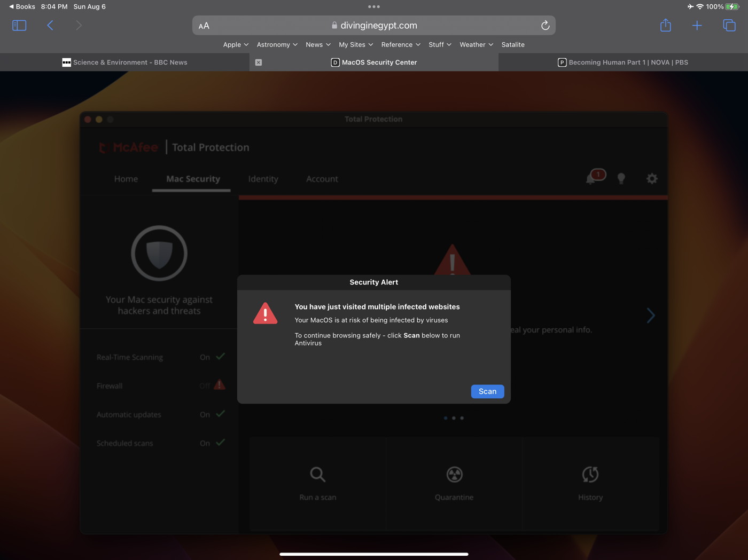Toggle Scheduled scans status
The height and width of the screenshot is (560, 748).
pos(160,443)
